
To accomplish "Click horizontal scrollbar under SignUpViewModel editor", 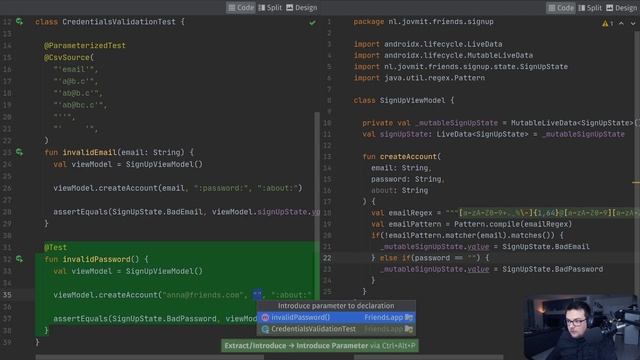I will pos(429,357).
